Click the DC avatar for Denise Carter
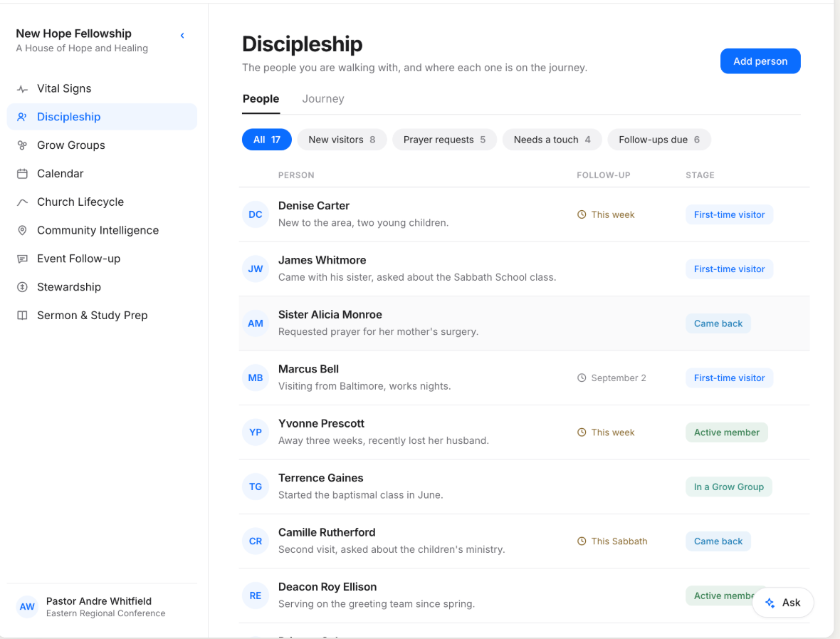Viewport: 840px width, 639px height. (256, 214)
